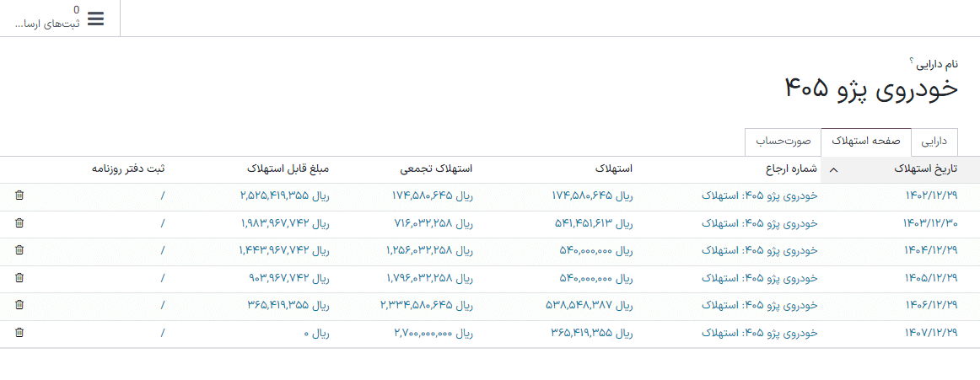Screen dimensions: 980x380
Task: Click the help question mark beside نام دارایی
Action: 912,61
